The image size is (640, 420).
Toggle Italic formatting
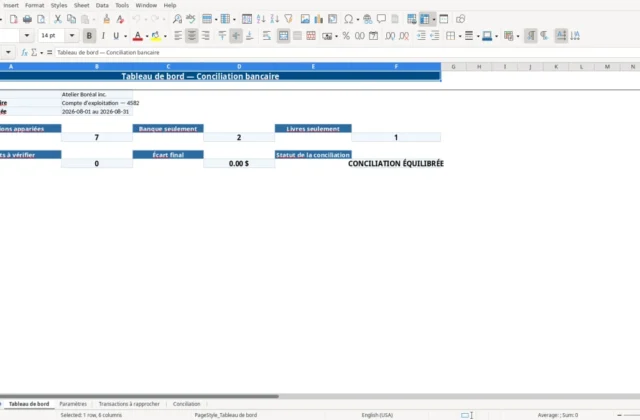pyautogui.click(x=103, y=36)
